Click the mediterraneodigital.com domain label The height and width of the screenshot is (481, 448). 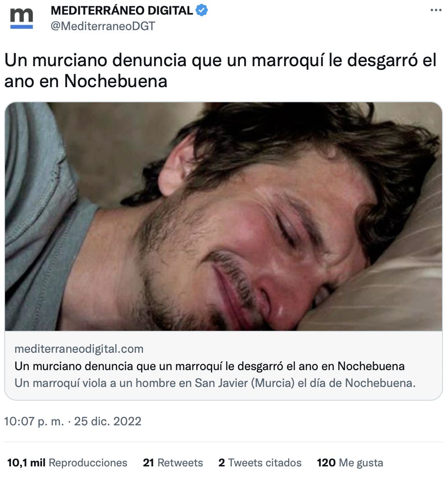tap(79, 349)
